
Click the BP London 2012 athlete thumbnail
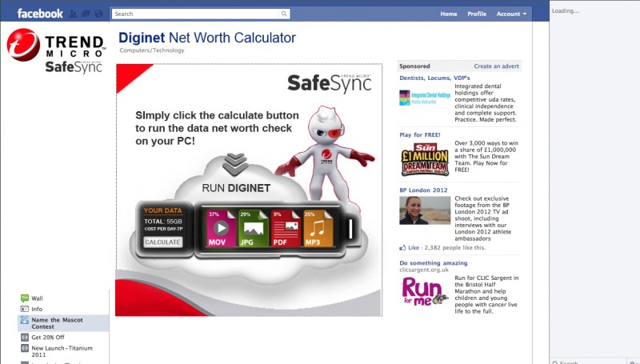(x=425, y=210)
